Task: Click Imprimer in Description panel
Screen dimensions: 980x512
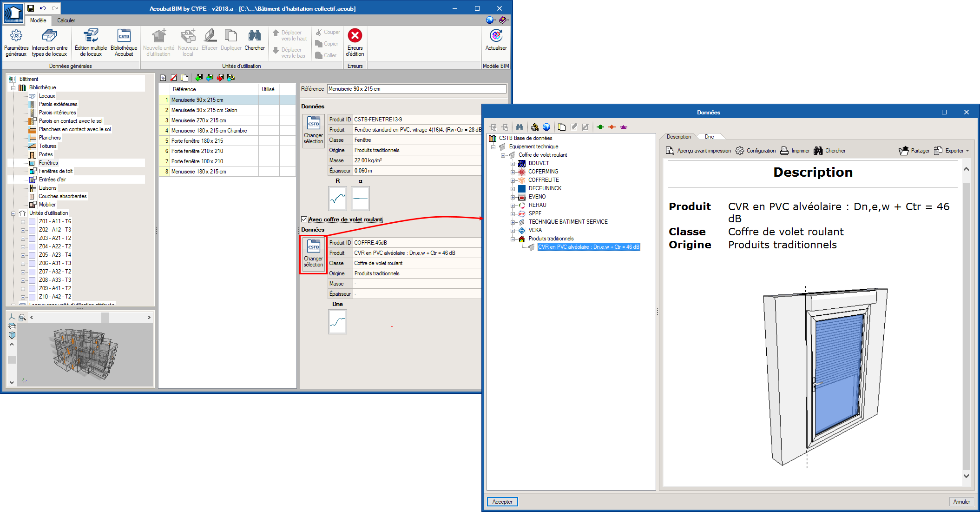Action: tap(795, 151)
